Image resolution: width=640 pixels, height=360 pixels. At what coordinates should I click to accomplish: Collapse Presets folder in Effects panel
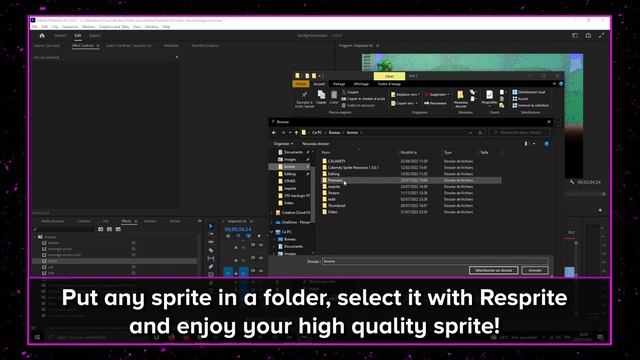pos(35,237)
